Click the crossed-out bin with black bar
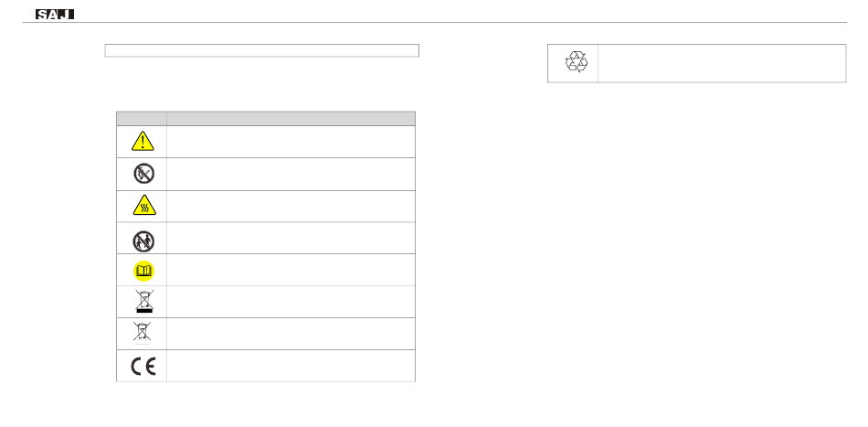The height and width of the screenshot is (427, 868). tap(144, 302)
